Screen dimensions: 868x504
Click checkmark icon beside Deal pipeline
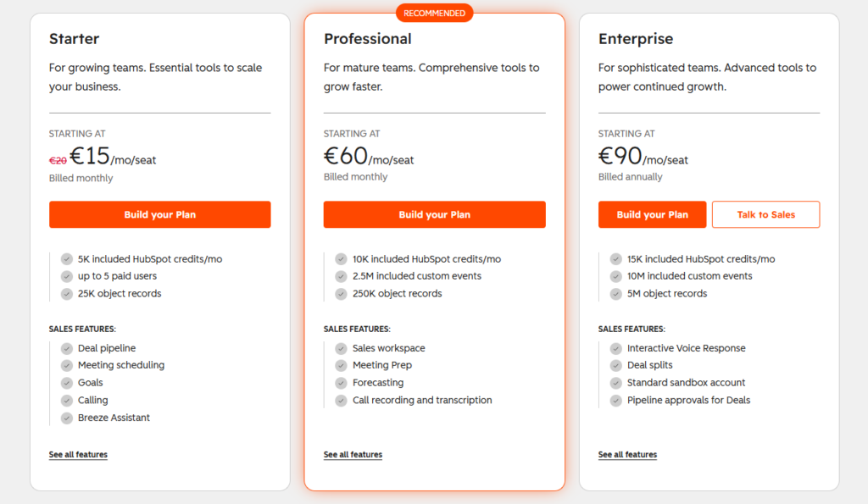[x=67, y=348]
